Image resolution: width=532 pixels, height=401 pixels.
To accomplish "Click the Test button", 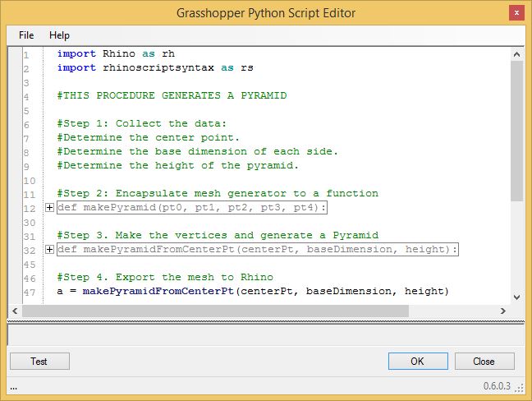I will pyautogui.click(x=39, y=362).
